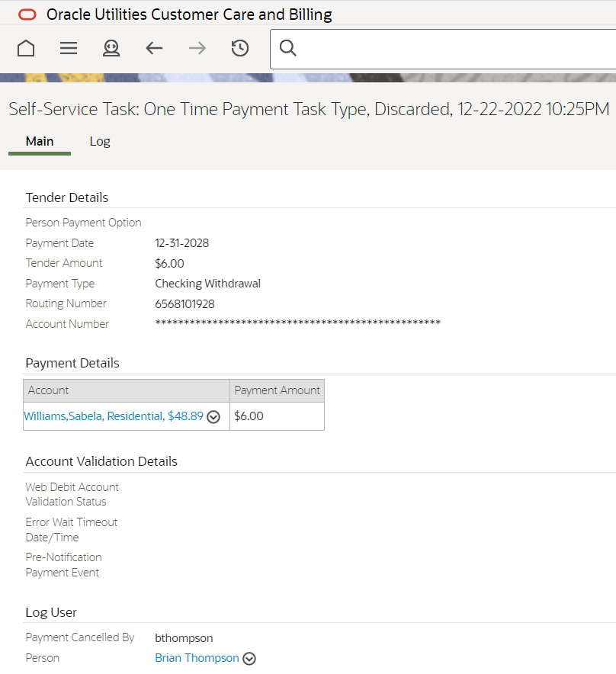
Task: Select the user context icon
Action: click(x=111, y=47)
